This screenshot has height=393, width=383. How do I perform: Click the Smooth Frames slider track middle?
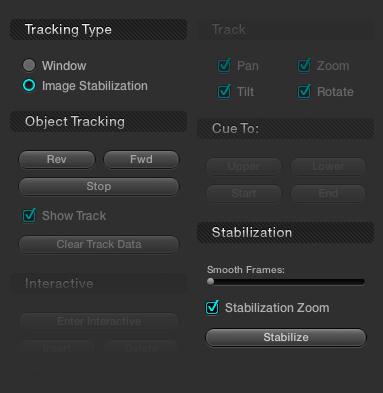pyautogui.click(x=286, y=282)
